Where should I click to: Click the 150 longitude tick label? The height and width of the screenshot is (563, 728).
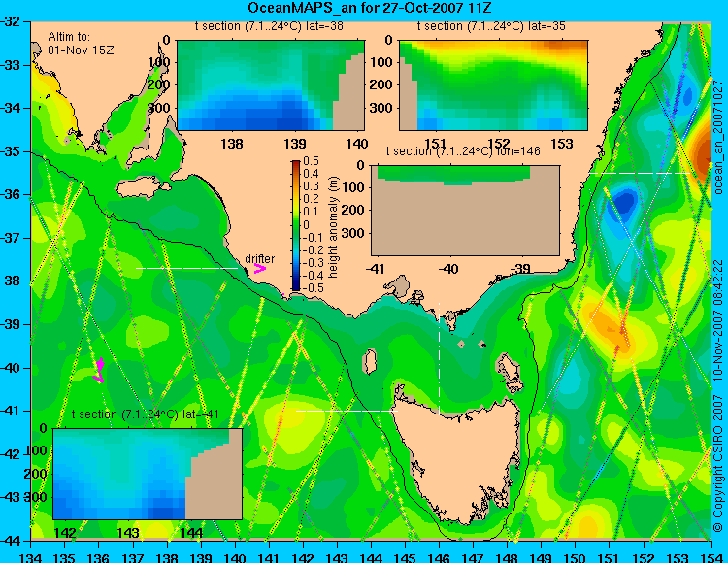(x=576, y=557)
